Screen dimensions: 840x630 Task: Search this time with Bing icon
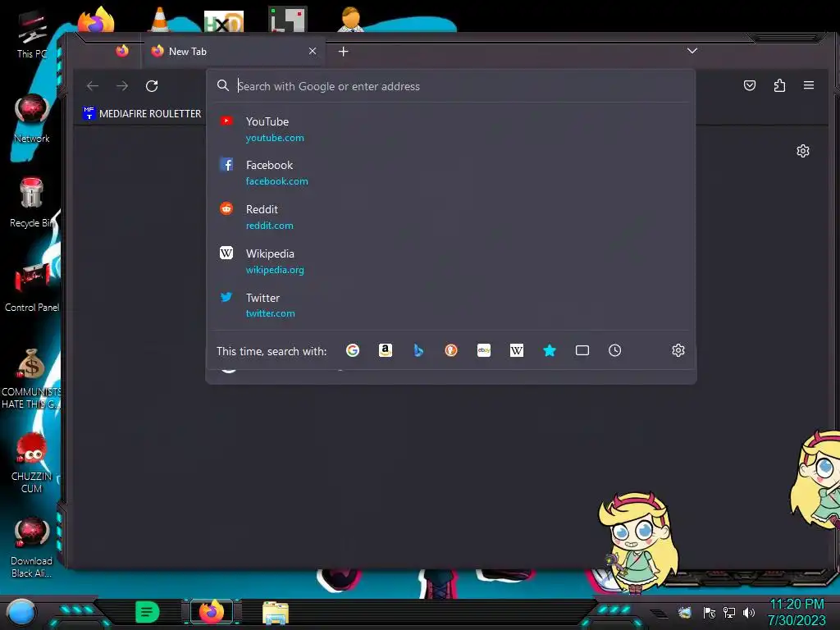(x=418, y=350)
